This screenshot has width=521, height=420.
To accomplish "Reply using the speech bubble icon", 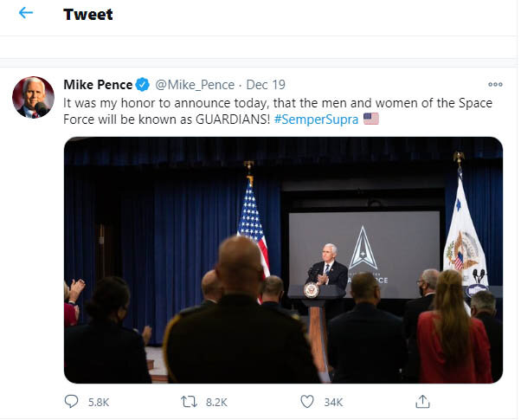I will [71, 401].
